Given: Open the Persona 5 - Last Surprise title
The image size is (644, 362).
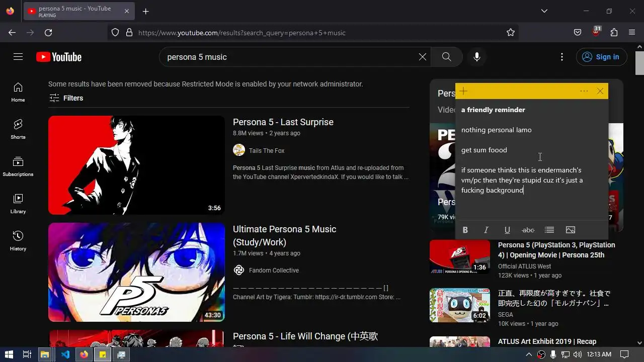Looking at the screenshot, I should click(x=283, y=122).
